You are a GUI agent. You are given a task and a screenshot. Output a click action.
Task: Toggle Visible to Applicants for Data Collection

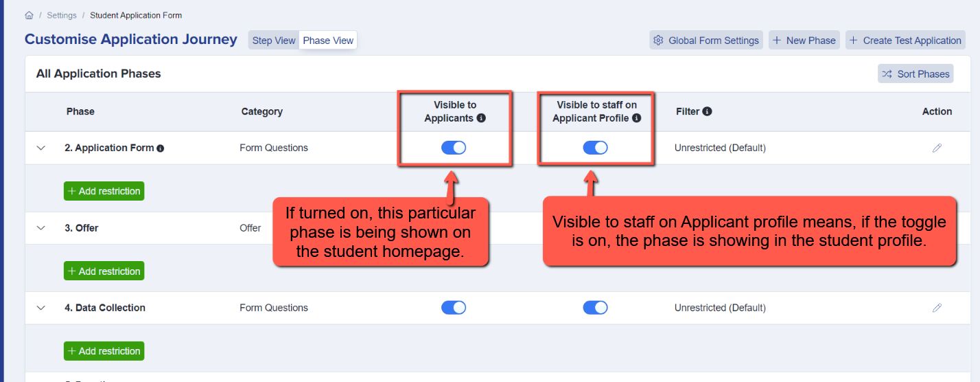(x=454, y=308)
